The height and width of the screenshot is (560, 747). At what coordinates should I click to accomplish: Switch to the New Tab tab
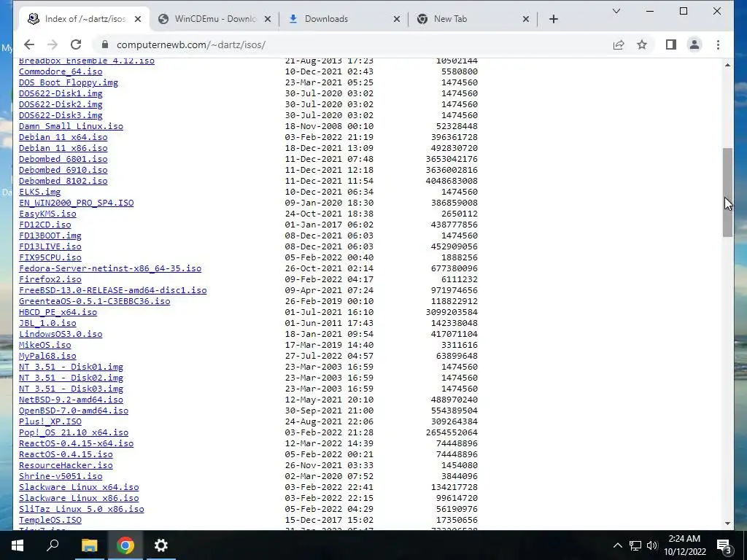pos(473,19)
